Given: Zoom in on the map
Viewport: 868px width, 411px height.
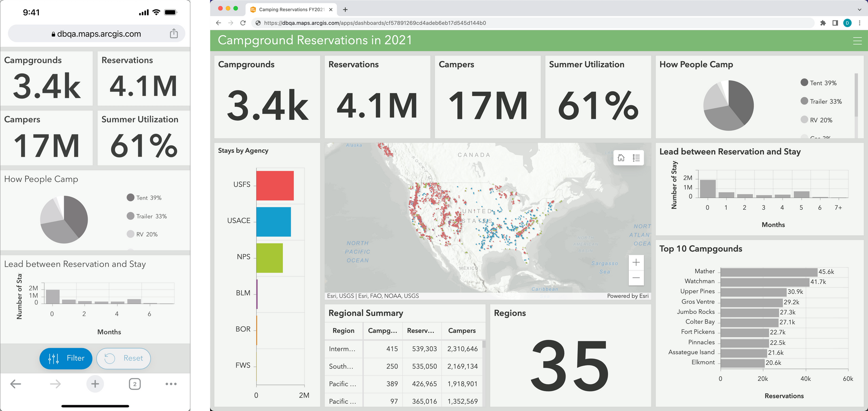Looking at the screenshot, I should pos(636,262).
